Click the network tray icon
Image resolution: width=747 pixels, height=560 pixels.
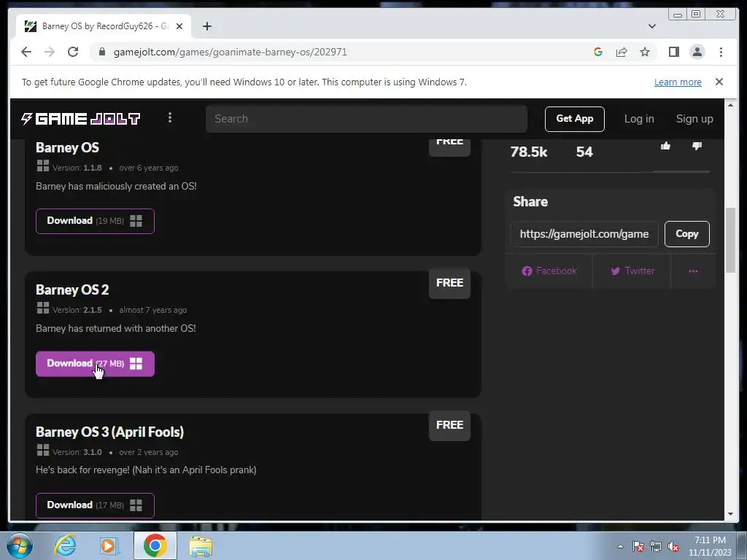[x=656, y=546]
